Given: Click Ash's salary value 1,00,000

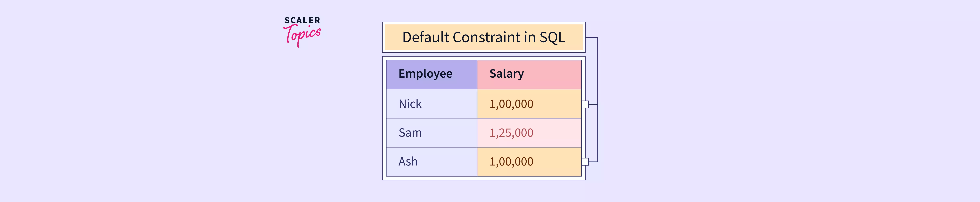Looking at the screenshot, I should pyautogui.click(x=511, y=162).
